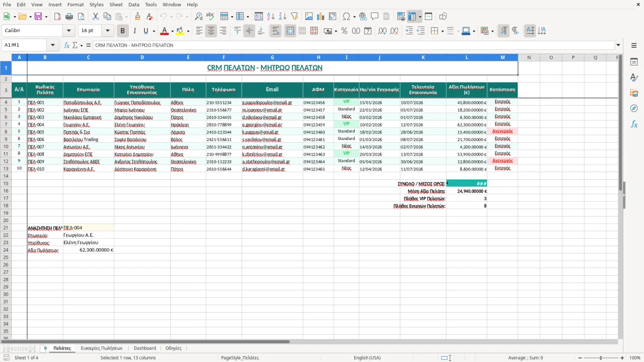Click the Save document icon
Viewport: 644px width, 362px height.
point(38,17)
